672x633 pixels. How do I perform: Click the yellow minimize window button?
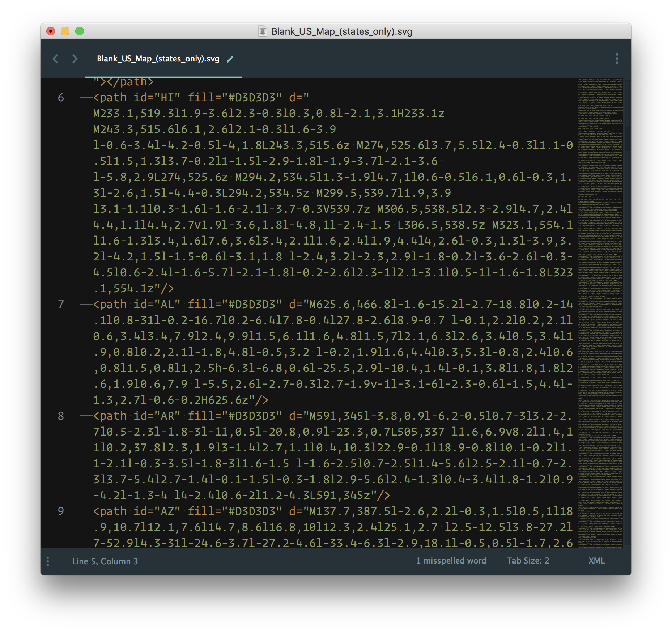pyautogui.click(x=65, y=31)
